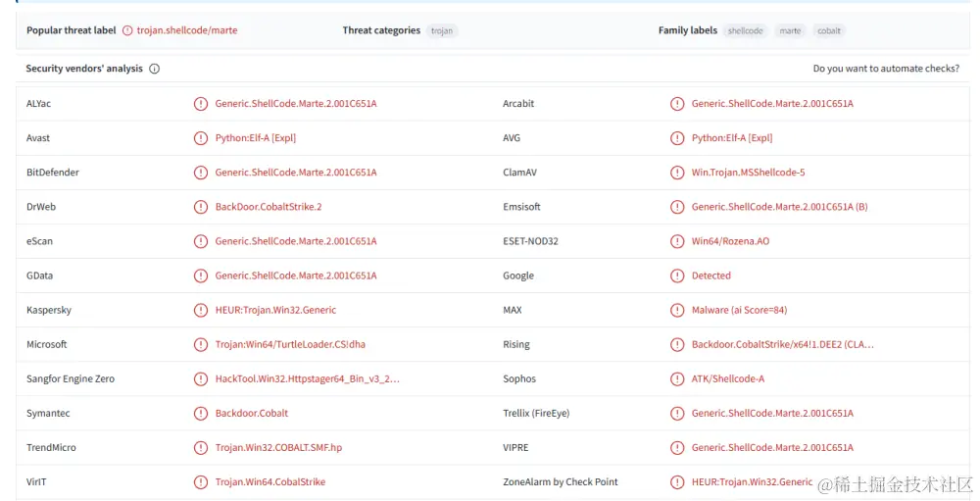
Task: Click BitDefender's detection warning icon
Action: pos(201,173)
